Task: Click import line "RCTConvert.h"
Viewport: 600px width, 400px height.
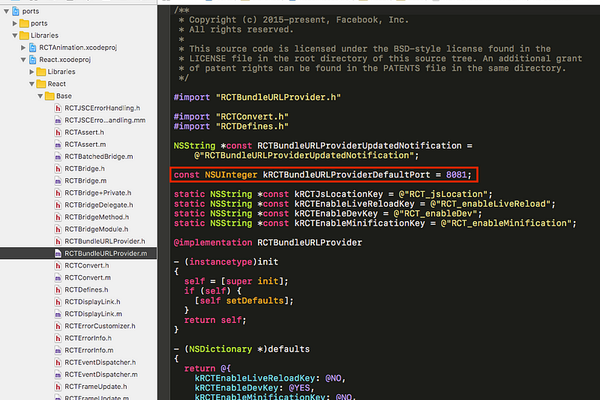Action: (x=231, y=117)
